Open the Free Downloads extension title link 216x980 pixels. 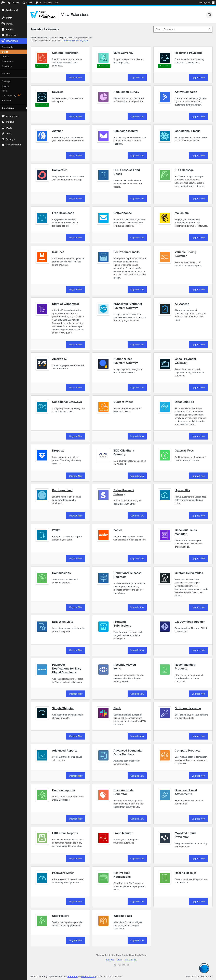click(63, 213)
